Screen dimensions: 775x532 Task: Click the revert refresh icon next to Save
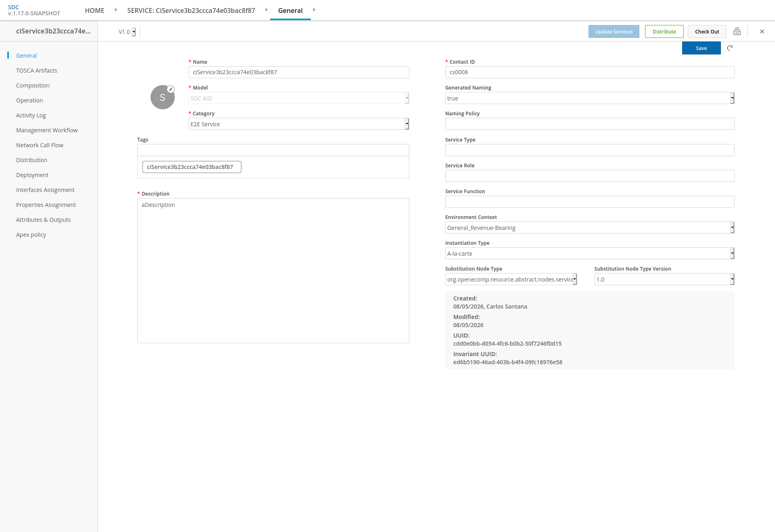[730, 48]
